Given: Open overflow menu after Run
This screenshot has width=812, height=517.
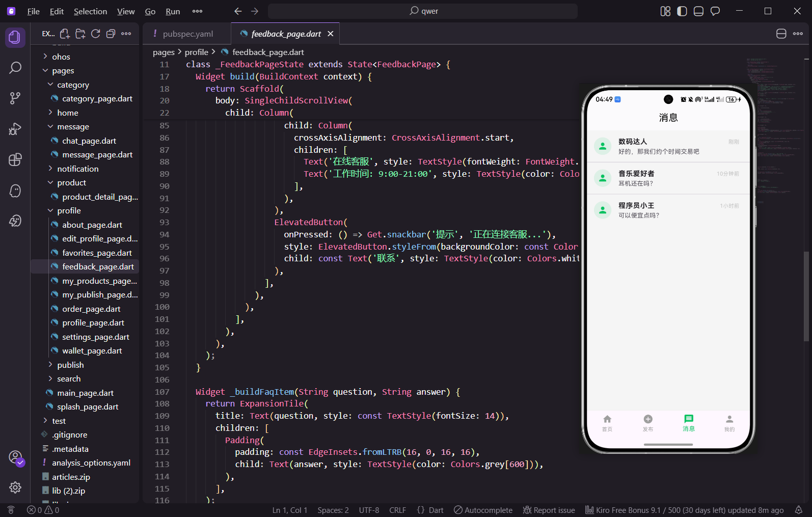Looking at the screenshot, I should pos(197,11).
